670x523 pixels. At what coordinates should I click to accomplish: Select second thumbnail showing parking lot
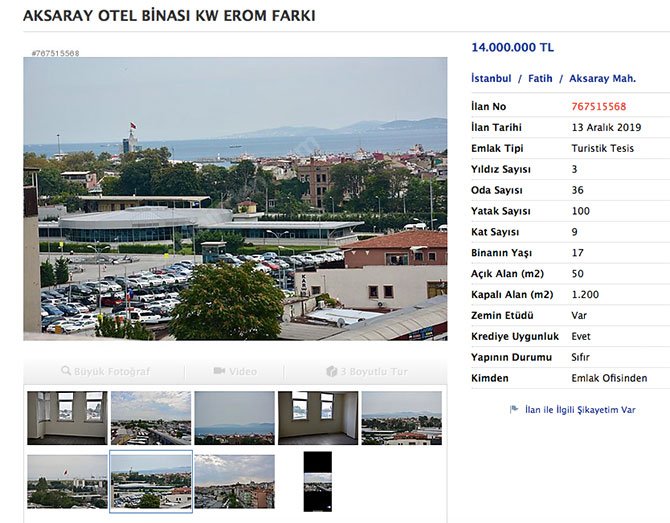click(x=150, y=418)
